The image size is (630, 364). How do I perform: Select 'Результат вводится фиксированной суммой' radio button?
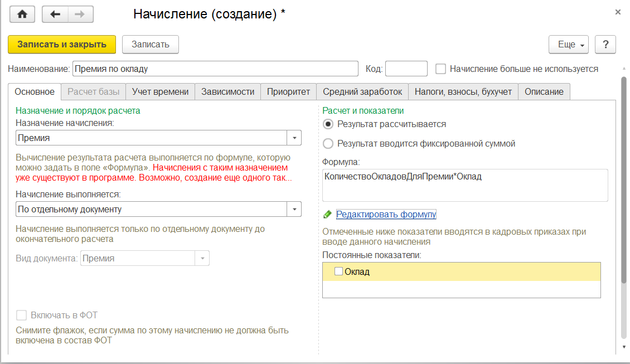328,144
